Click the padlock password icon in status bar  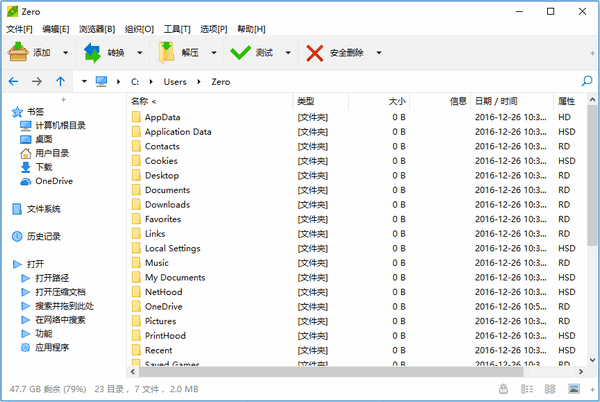tap(502, 388)
